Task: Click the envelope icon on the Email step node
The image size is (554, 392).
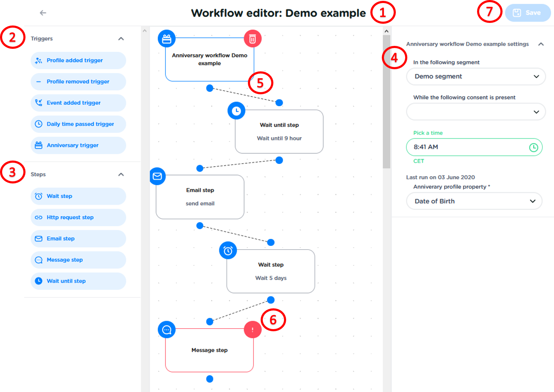Action: [x=157, y=176]
